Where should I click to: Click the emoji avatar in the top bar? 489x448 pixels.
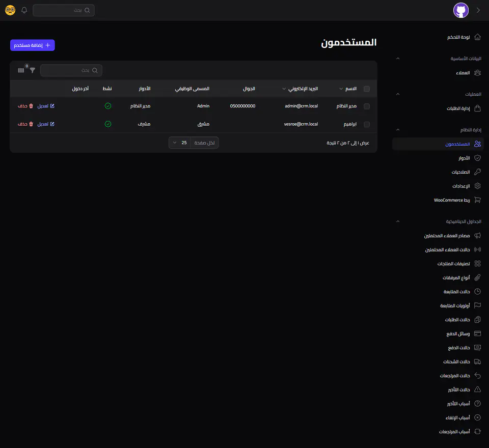pos(10,10)
